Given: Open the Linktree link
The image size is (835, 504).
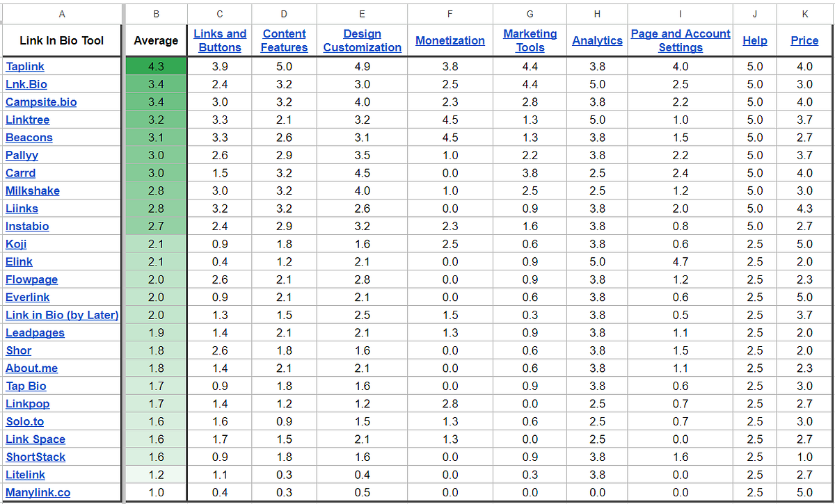Looking at the screenshot, I should pos(28,120).
